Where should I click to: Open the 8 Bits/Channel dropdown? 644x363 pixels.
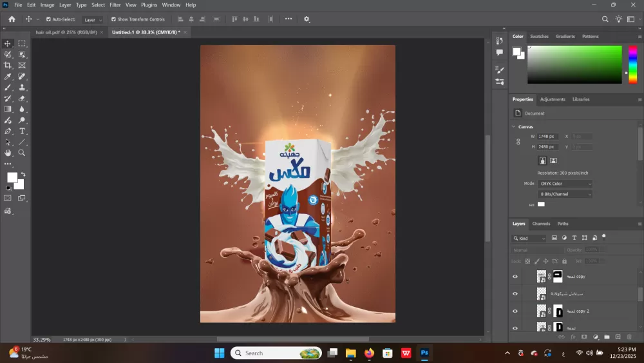[x=565, y=194]
